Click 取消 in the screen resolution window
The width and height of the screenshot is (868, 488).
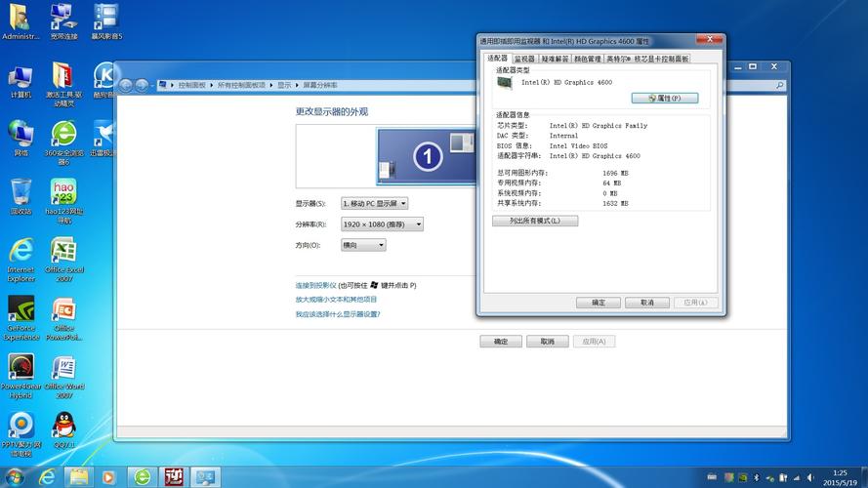[x=548, y=342]
